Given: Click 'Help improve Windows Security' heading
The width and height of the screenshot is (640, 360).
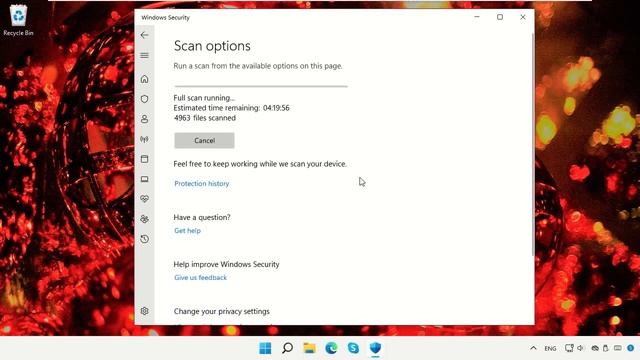Looking at the screenshot, I should pos(227,264).
